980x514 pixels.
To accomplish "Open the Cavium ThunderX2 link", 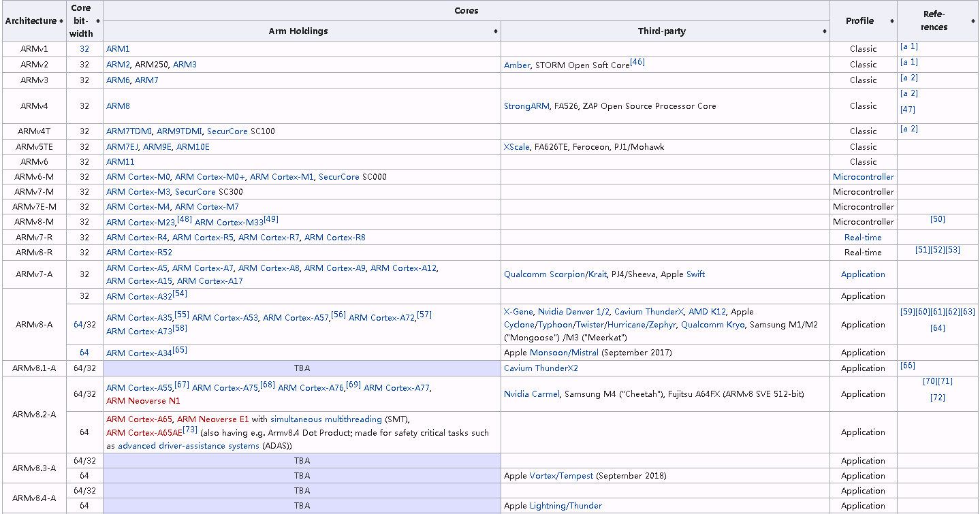I will 541,368.
